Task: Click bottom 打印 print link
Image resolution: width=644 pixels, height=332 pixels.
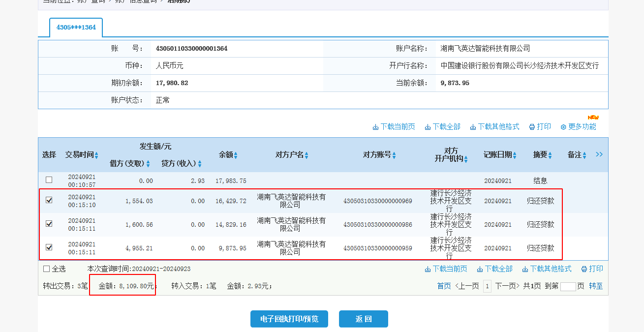Action: (596, 269)
